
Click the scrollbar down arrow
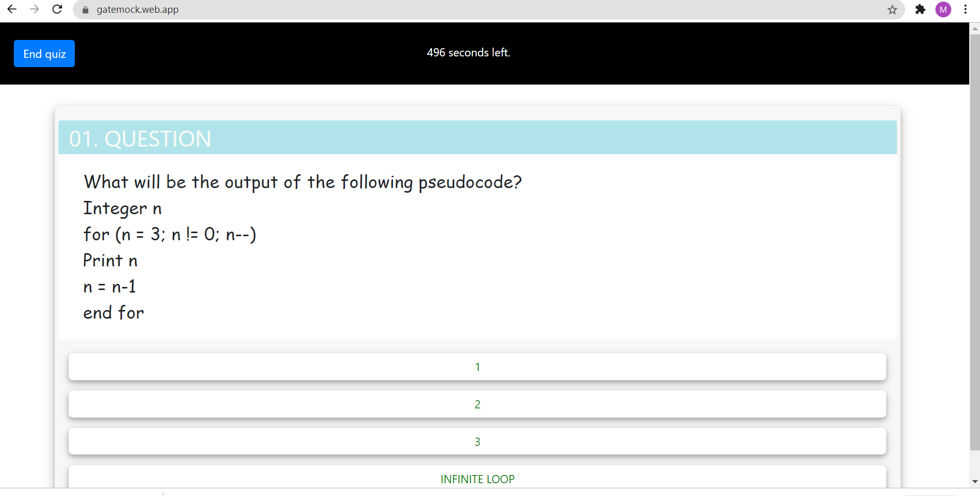pos(975,482)
